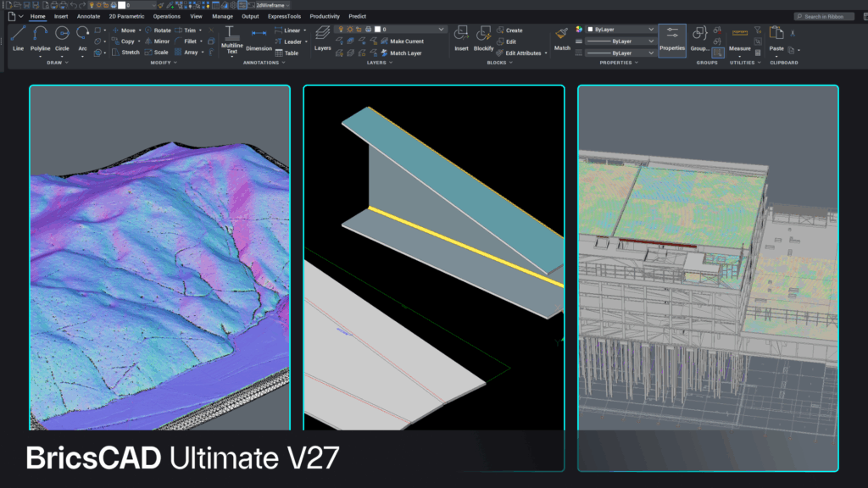
Task: Click Make Current layer button
Action: [x=403, y=42]
